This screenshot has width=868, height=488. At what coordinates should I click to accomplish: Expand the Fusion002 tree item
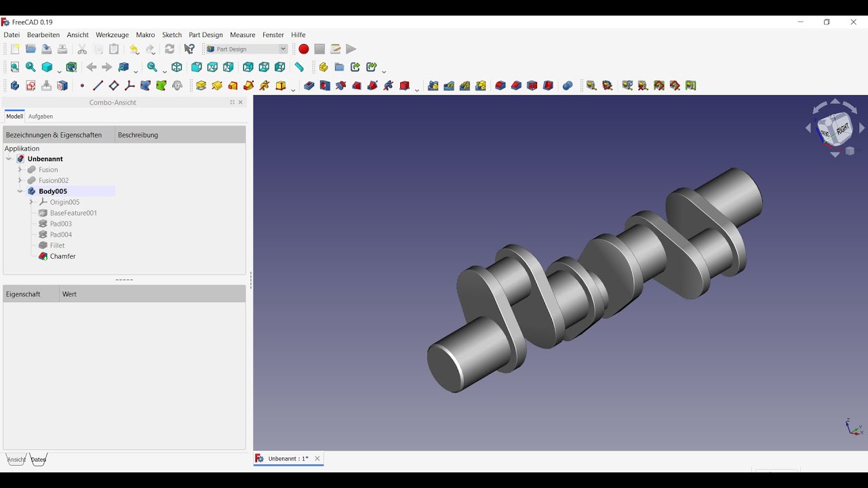[x=20, y=180]
